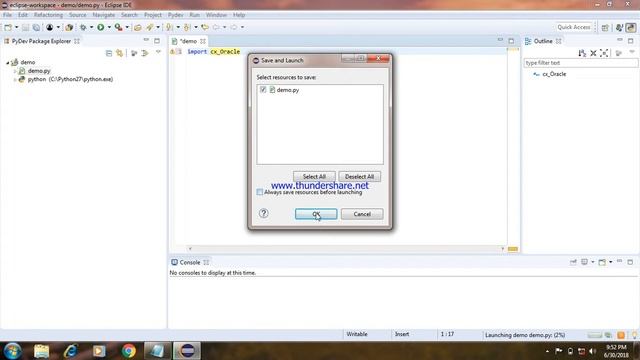Viewport: 640px width, 360px height.
Task: Open the Window menu
Action: tap(216, 15)
